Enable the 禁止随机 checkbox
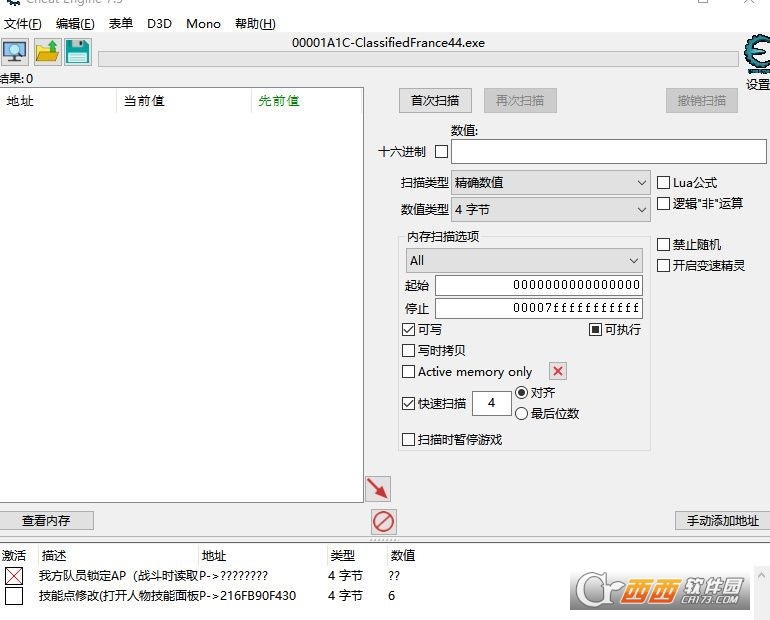 pyautogui.click(x=663, y=244)
